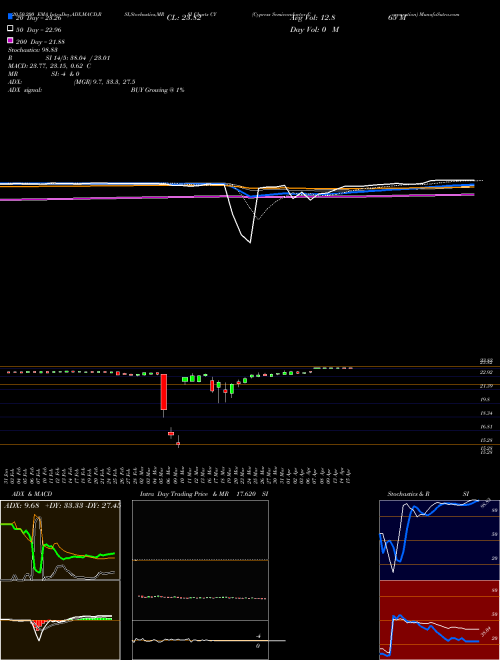Open the red RSI chart panel

pos(439,620)
